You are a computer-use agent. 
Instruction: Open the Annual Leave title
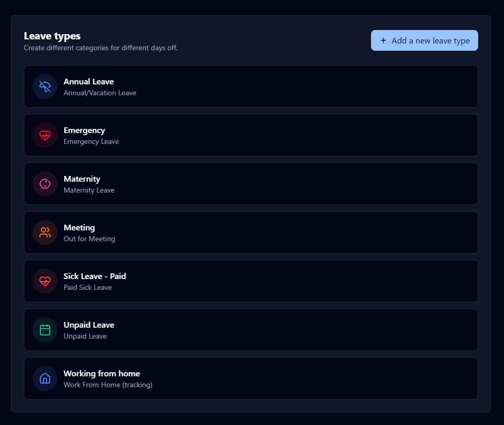[x=88, y=82]
